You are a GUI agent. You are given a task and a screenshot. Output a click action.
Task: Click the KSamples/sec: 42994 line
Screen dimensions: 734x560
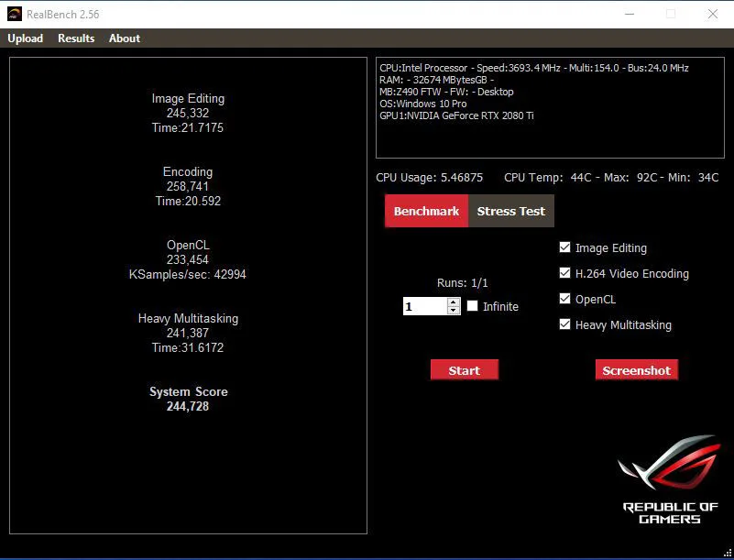point(188,274)
